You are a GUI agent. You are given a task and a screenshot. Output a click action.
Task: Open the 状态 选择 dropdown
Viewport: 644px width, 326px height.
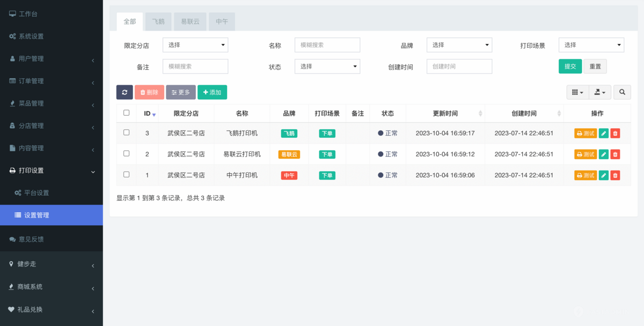pos(327,66)
